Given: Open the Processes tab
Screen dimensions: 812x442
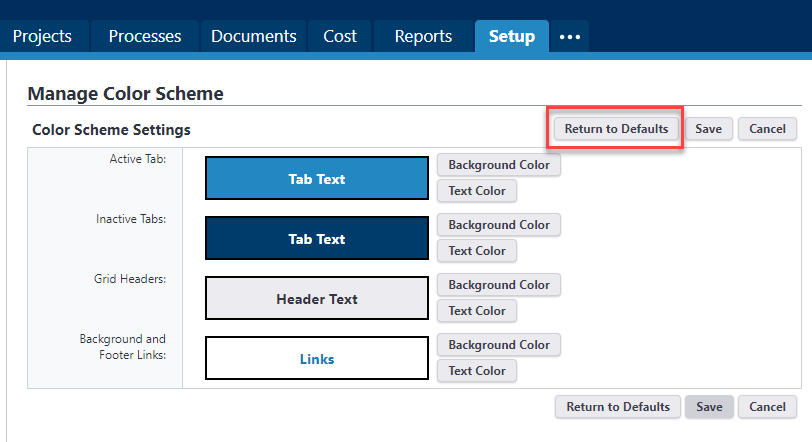Looking at the screenshot, I should (x=145, y=36).
